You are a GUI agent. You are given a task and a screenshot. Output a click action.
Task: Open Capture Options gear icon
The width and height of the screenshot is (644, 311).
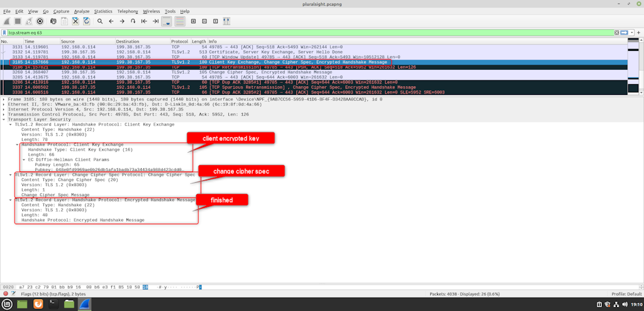point(40,21)
